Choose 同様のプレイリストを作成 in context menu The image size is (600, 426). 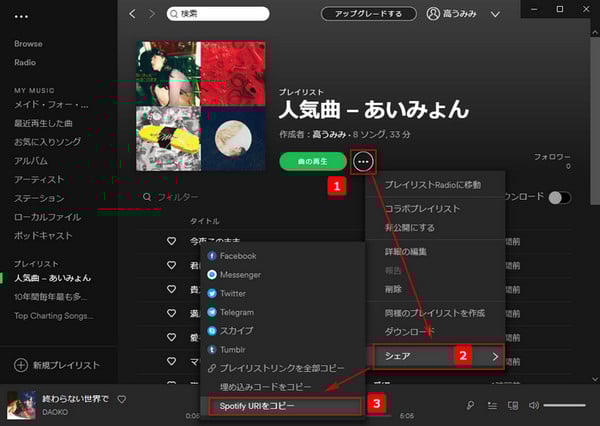(436, 313)
